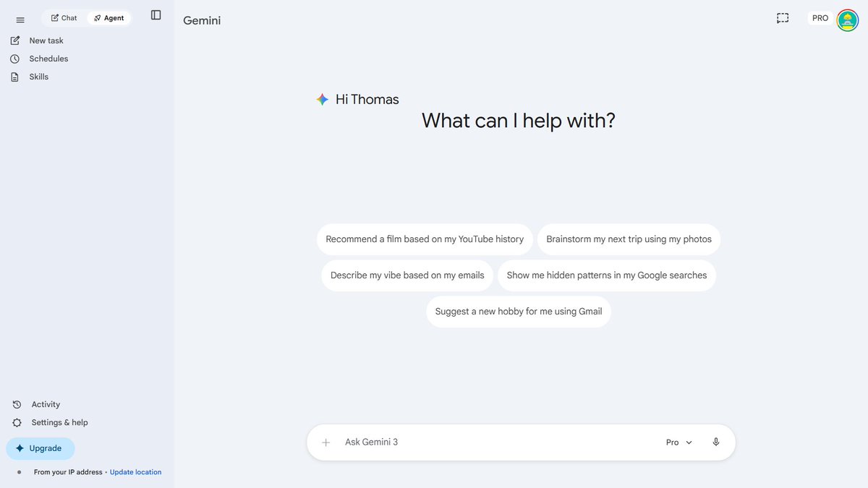
Task: Open the account profile avatar
Action: click(848, 20)
